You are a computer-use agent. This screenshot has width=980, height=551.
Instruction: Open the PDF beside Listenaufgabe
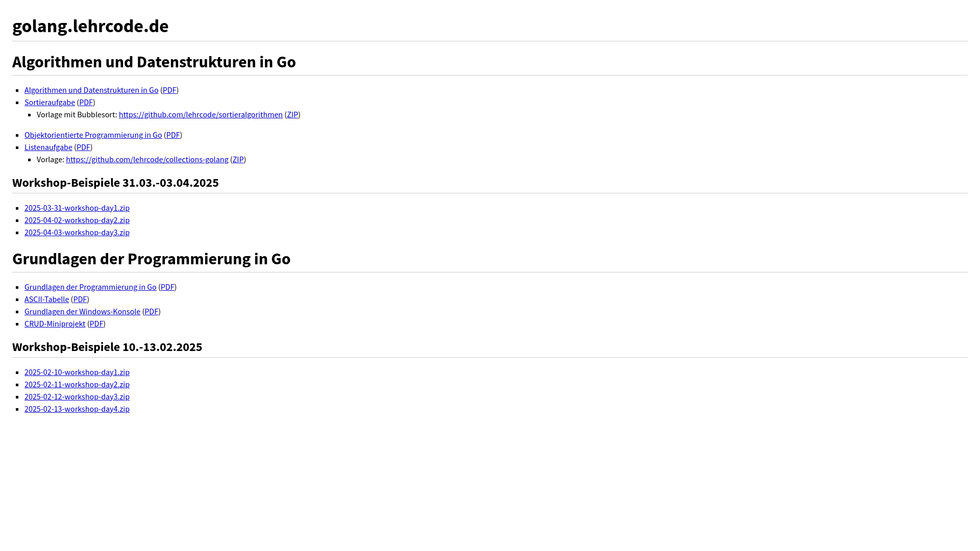(83, 147)
